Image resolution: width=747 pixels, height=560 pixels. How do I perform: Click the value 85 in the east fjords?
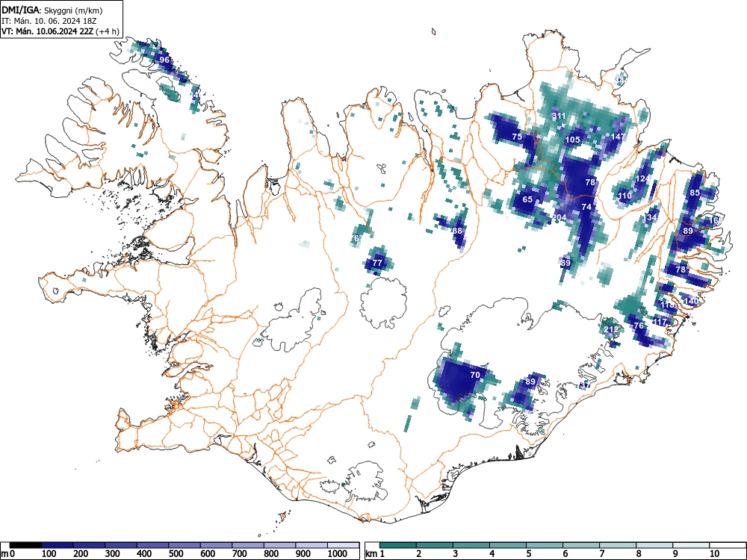click(695, 193)
